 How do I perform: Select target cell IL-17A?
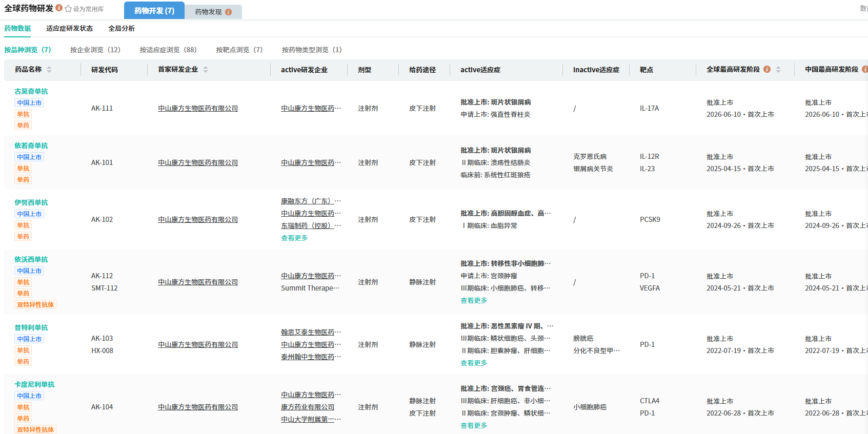649,108
